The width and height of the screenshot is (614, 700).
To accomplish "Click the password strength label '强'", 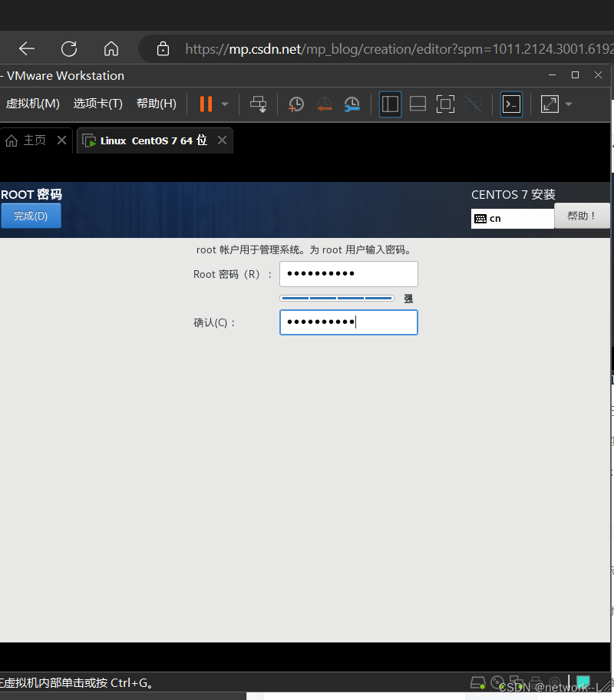I will tap(408, 299).
